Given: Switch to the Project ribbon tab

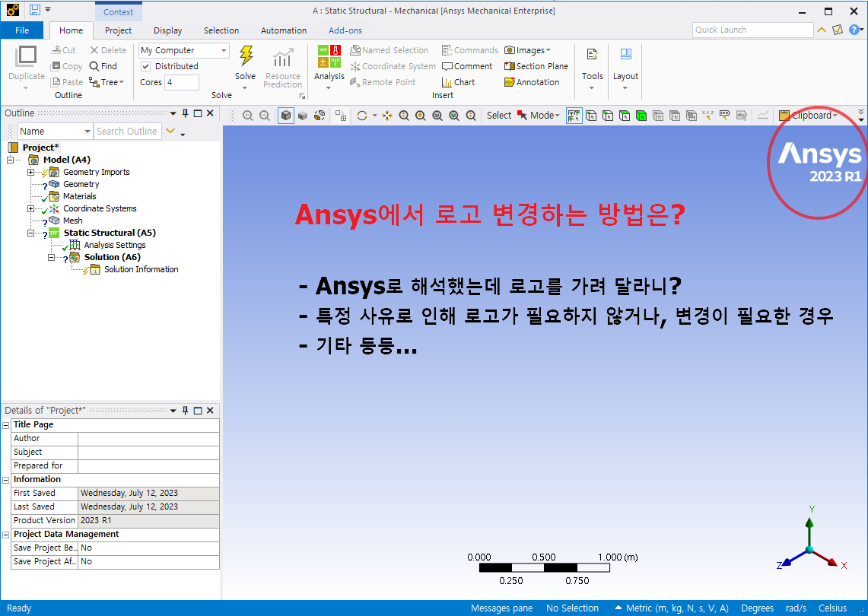Looking at the screenshot, I should pyautogui.click(x=118, y=30).
